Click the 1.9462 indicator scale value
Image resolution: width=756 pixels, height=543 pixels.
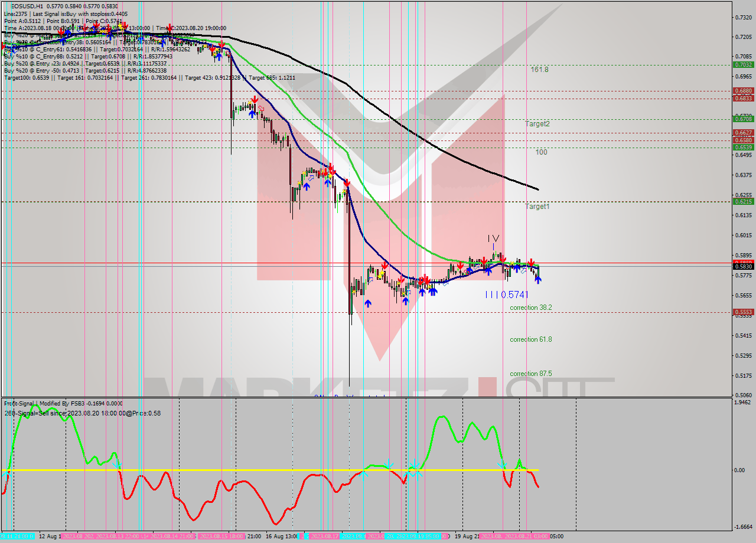tap(742, 402)
